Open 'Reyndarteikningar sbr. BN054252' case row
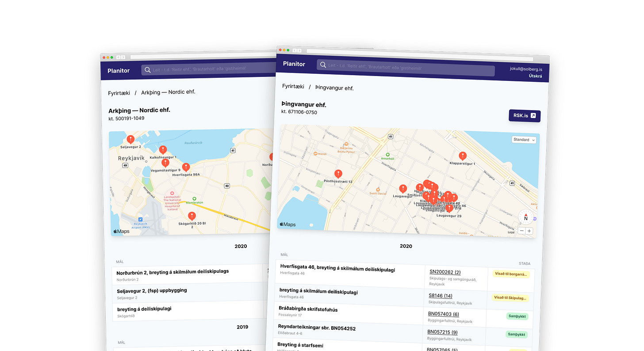The height and width of the screenshot is (351, 644). coord(317,328)
